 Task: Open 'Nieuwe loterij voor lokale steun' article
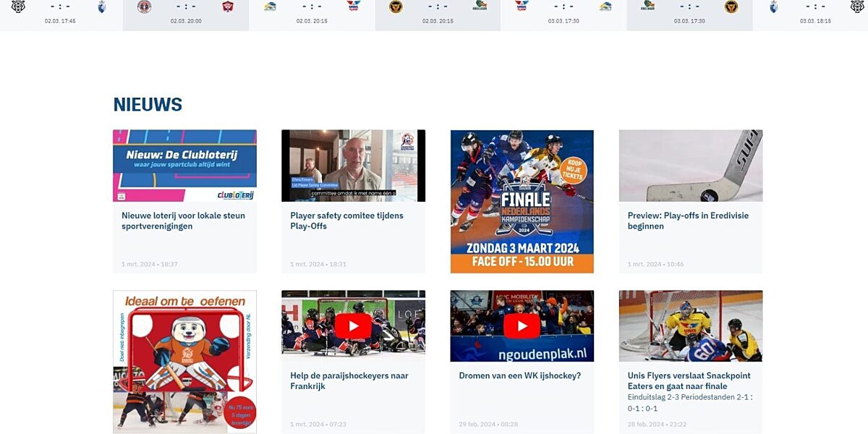click(x=183, y=221)
